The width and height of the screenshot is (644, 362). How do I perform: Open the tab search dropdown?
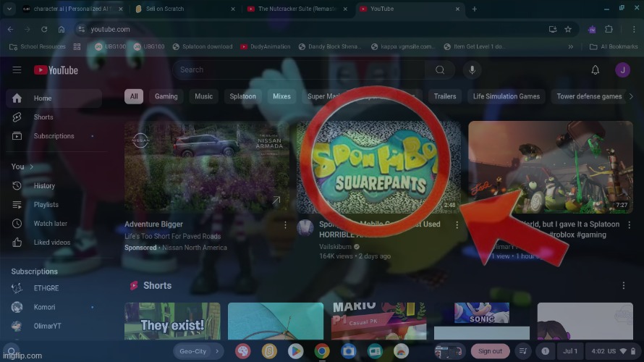9,9
